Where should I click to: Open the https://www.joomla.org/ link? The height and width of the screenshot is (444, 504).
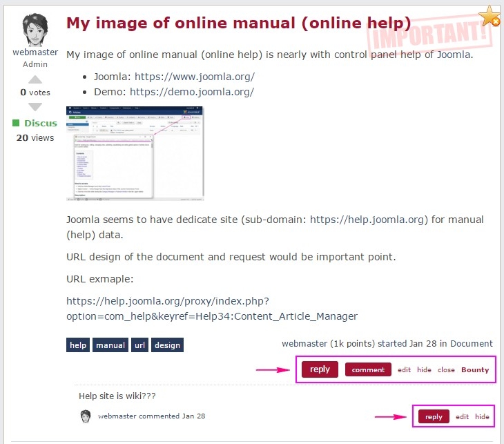[194, 77]
